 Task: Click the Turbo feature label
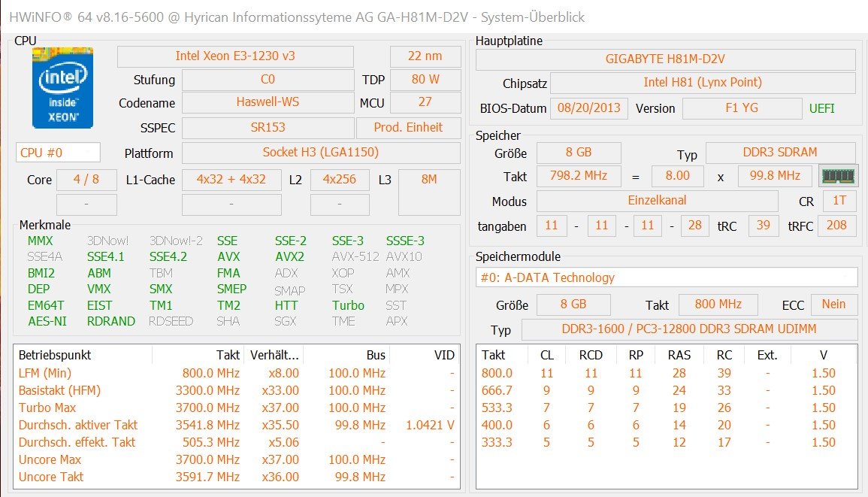pyautogui.click(x=348, y=305)
